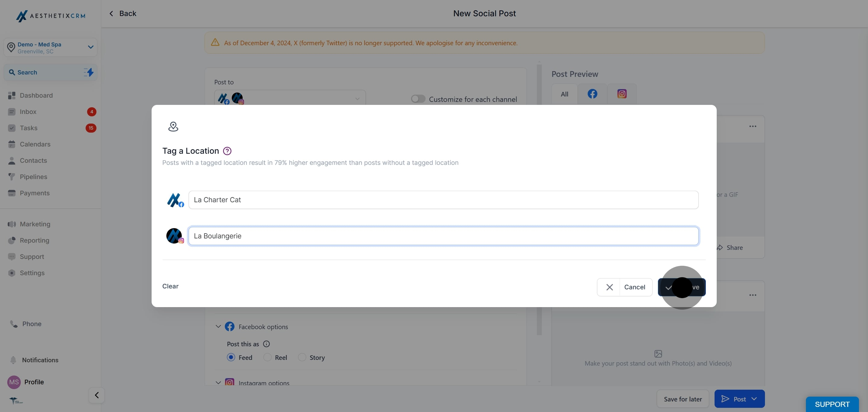
Task: Open Marketing in the sidebar menu
Action: (35, 224)
